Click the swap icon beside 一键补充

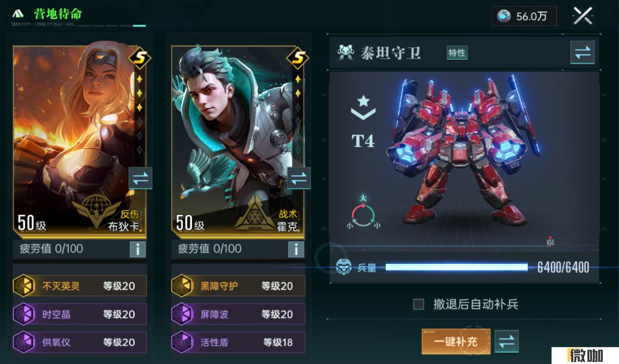click(506, 341)
